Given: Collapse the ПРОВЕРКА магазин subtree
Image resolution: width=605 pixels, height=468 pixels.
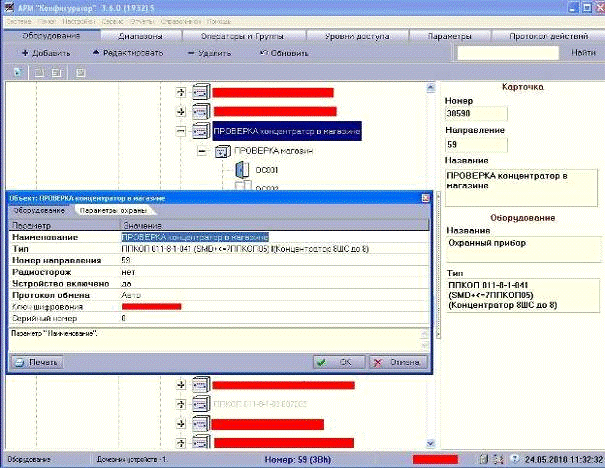Looking at the screenshot, I should point(203,152).
